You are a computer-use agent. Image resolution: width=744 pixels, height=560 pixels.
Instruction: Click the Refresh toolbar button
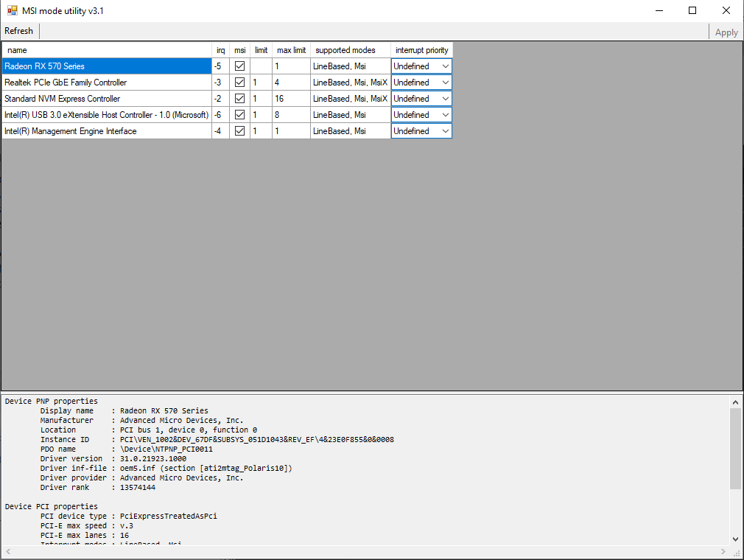[19, 31]
